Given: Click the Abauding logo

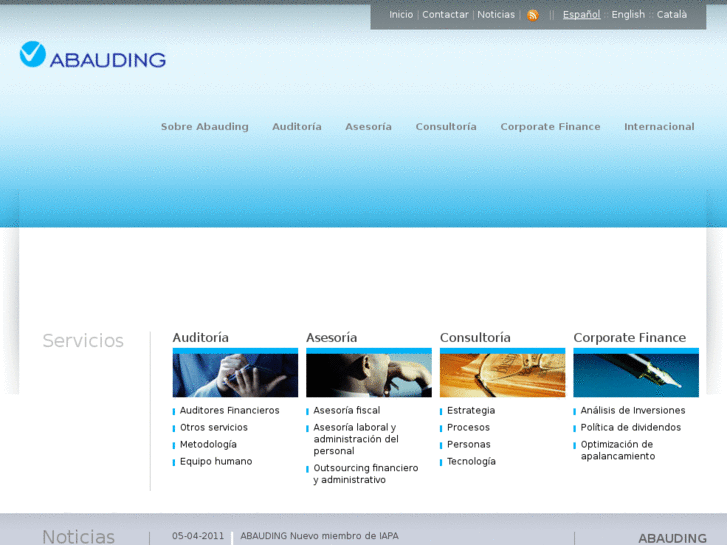Looking at the screenshot, I should click(x=93, y=55).
